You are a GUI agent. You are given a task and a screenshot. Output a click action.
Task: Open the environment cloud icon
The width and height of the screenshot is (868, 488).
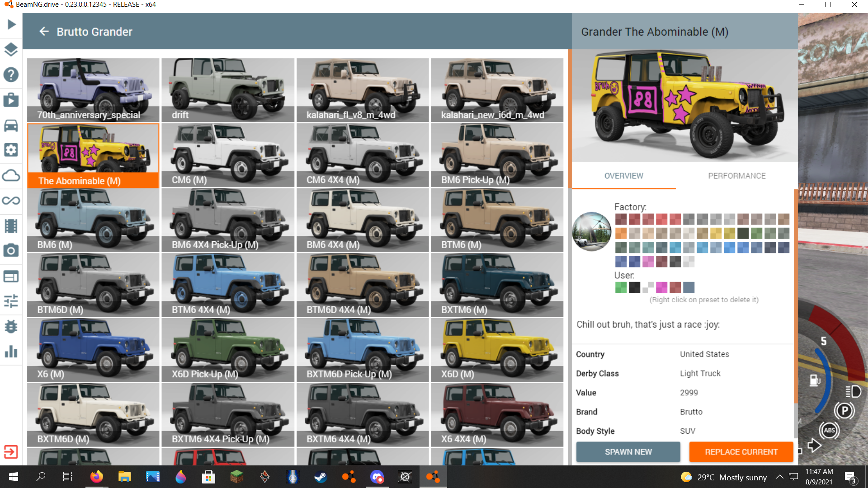click(x=11, y=175)
